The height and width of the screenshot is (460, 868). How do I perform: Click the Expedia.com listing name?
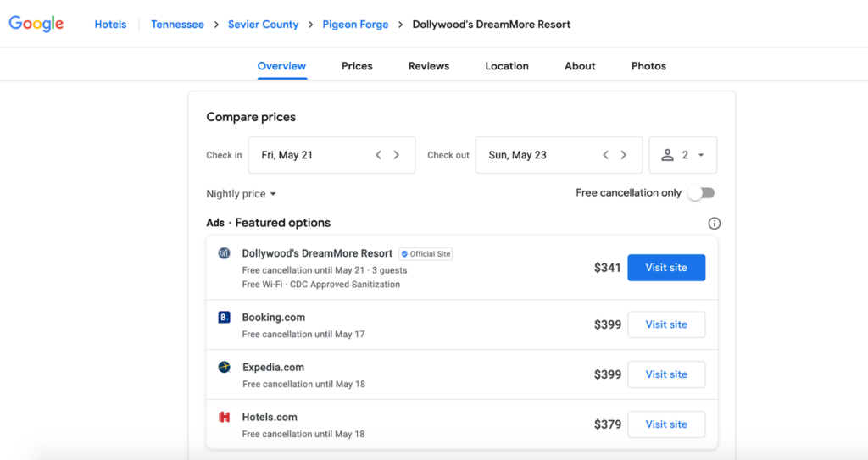274,367
